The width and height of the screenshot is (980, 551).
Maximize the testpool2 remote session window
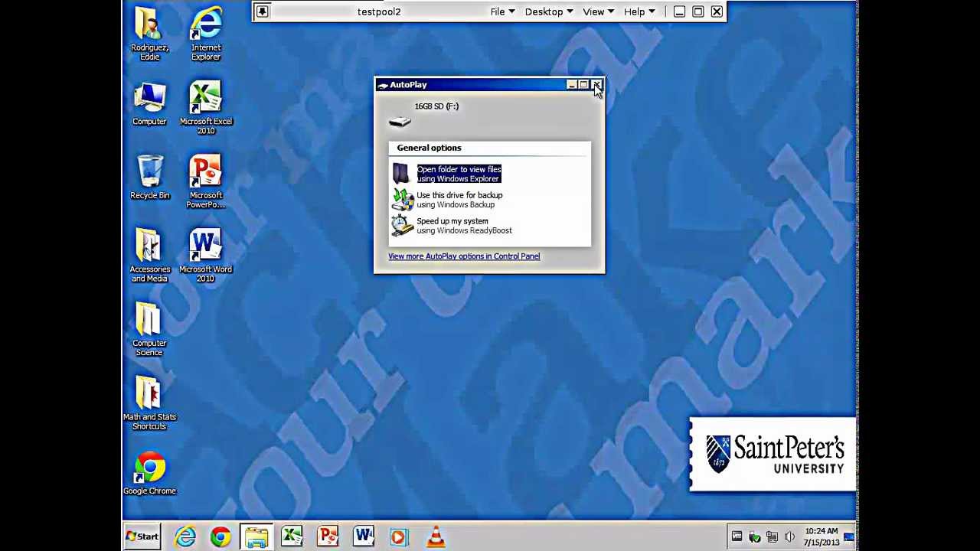tap(698, 11)
